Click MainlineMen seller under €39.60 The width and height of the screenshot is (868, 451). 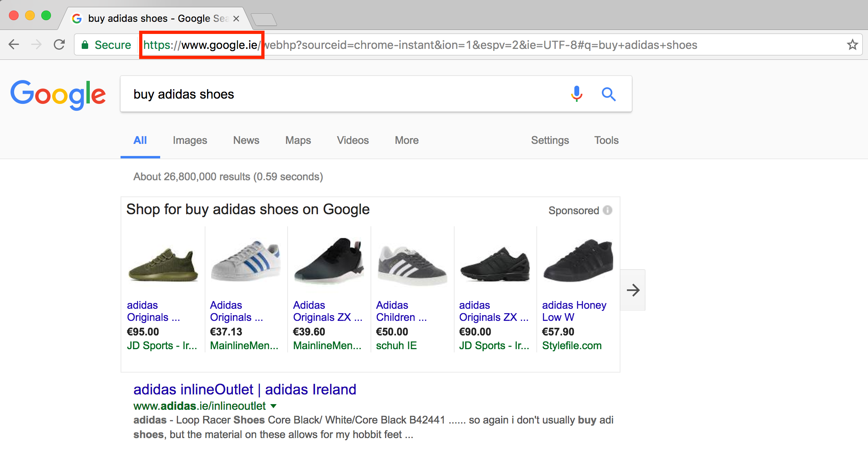click(x=327, y=346)
